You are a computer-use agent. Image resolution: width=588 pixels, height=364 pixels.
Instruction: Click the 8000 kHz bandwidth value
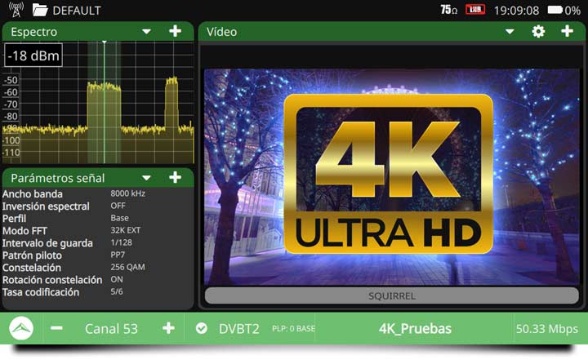pyautogui.click(x=128, y=193)
